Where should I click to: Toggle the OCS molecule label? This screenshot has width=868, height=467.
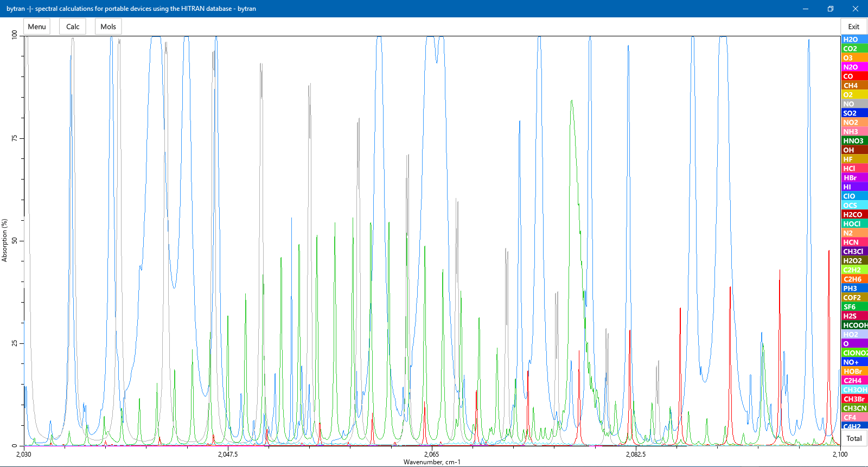click(x=854, y=206)
